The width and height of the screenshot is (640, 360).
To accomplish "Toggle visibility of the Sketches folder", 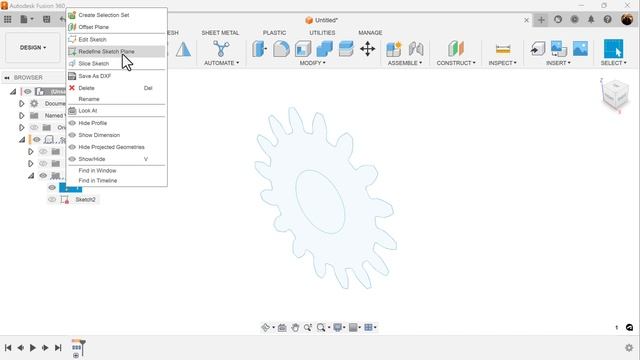I will click(43, 176).
